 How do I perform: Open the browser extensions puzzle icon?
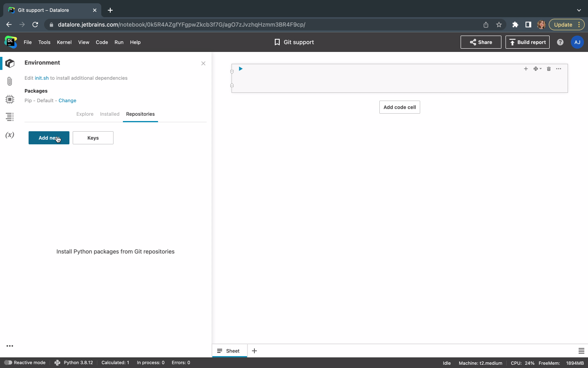(515, 25)
